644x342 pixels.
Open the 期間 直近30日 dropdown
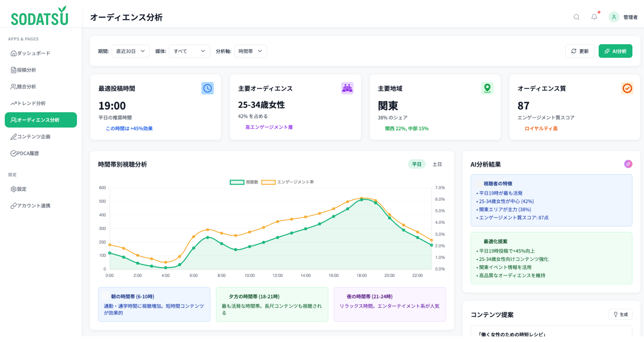[x=131, y=51]
